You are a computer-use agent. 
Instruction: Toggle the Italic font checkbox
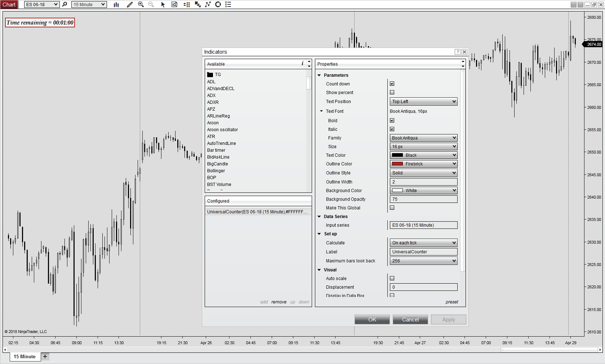pyautogui.click(x=392, y=129)
